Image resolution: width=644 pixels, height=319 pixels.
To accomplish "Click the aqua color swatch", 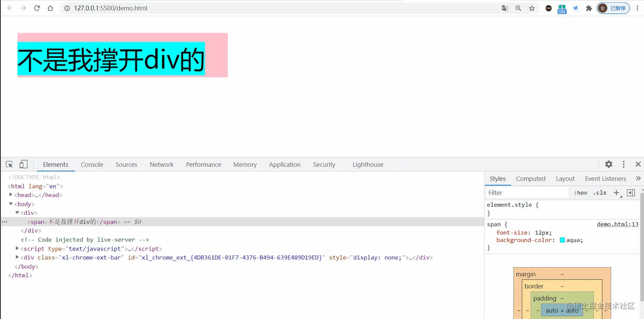I will click(x=562, y=240).
